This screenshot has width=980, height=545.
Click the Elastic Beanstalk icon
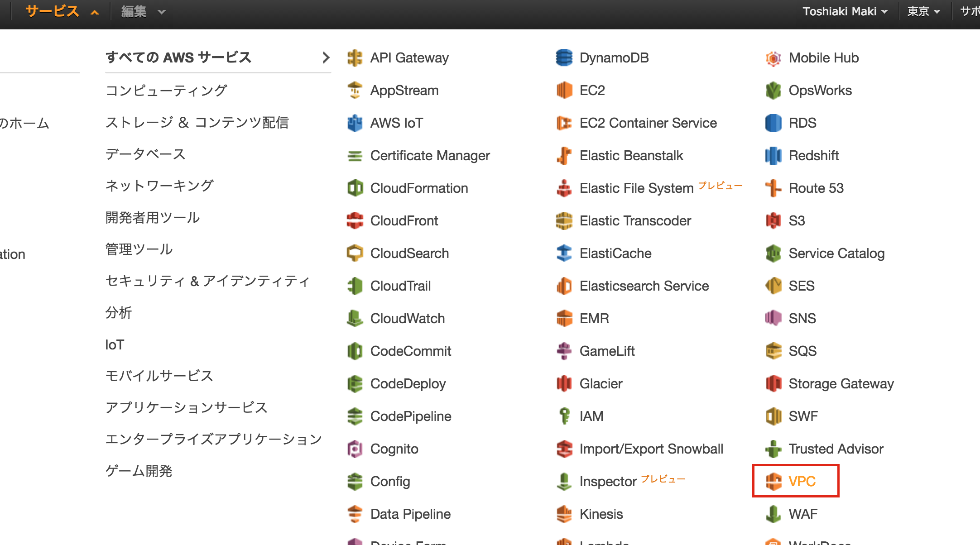click(x=564, y=156)
